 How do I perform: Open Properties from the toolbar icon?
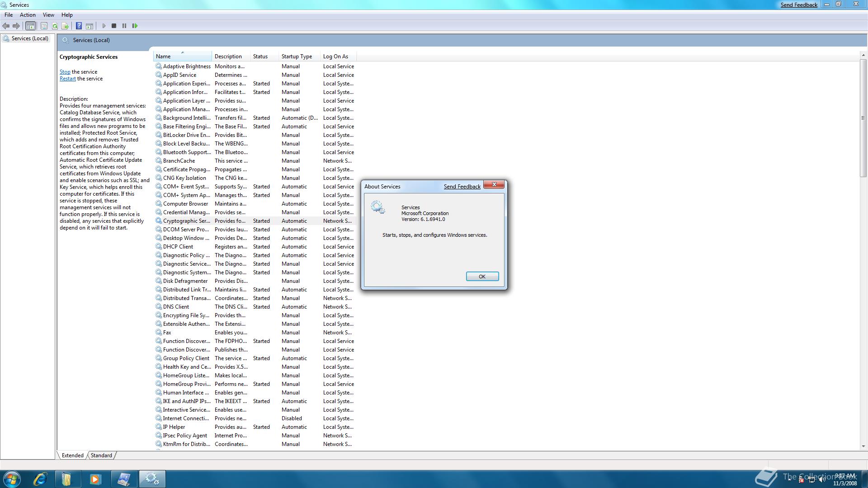(x=44, y=26)
